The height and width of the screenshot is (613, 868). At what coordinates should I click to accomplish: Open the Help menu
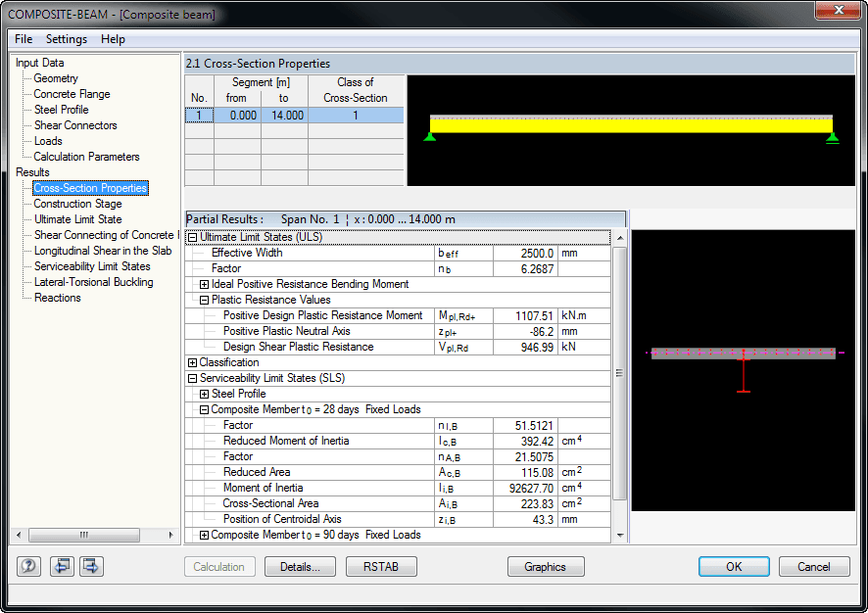coord(113,39)
